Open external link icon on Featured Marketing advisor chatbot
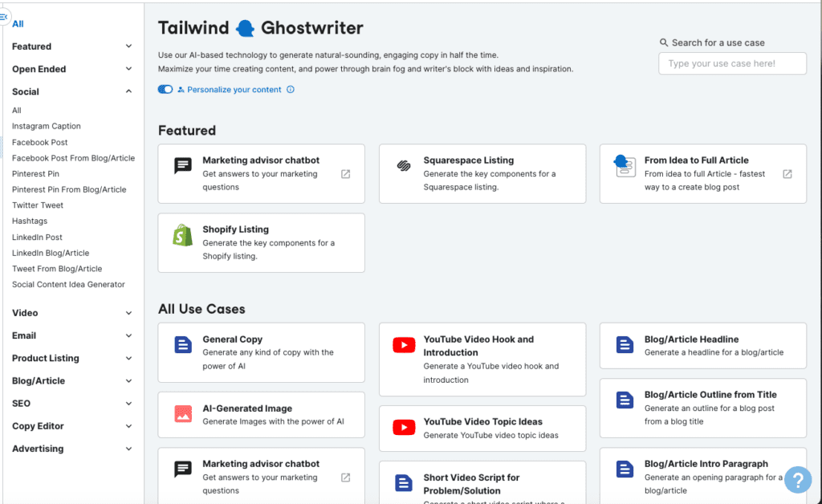822x504 pixels. pyautogui.click(x=345, y=174)
